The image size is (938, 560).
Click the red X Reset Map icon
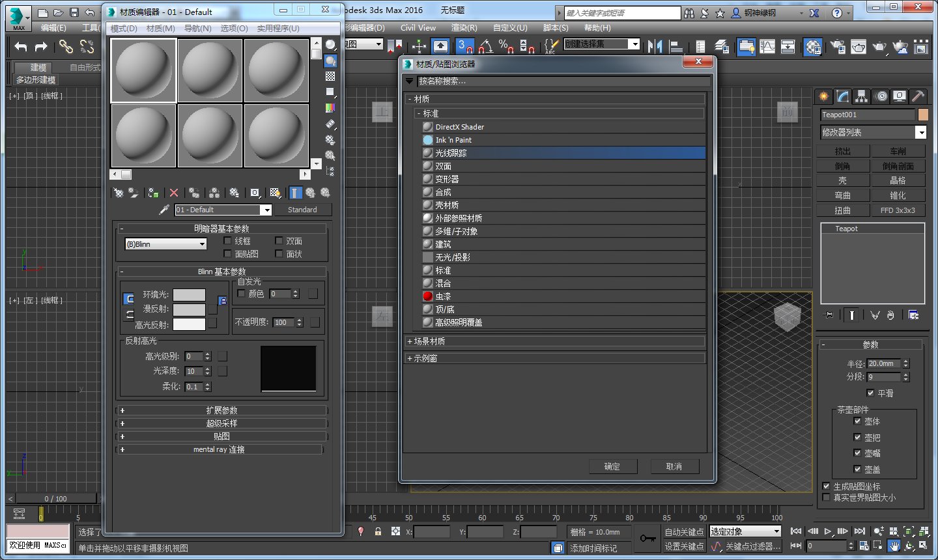pos(174,193)
